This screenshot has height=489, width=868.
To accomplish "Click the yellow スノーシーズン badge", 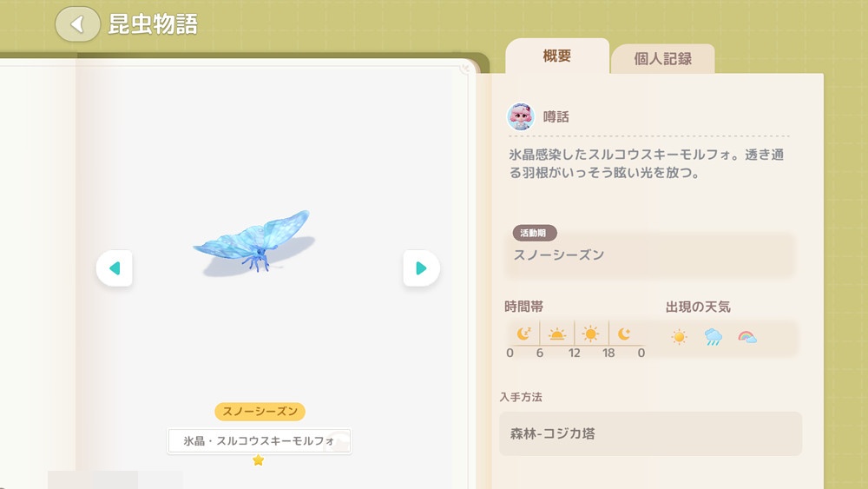I will [x=260, y=412].
